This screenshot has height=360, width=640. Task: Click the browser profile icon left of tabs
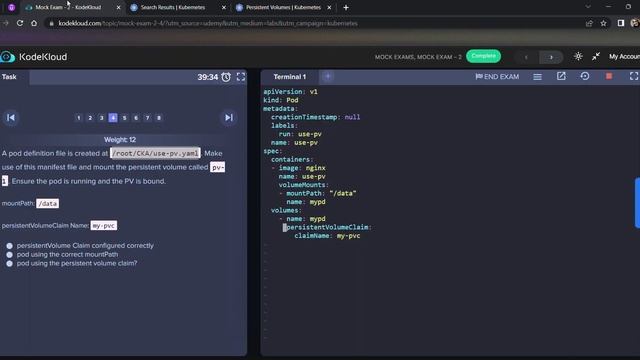click(11, 7)
